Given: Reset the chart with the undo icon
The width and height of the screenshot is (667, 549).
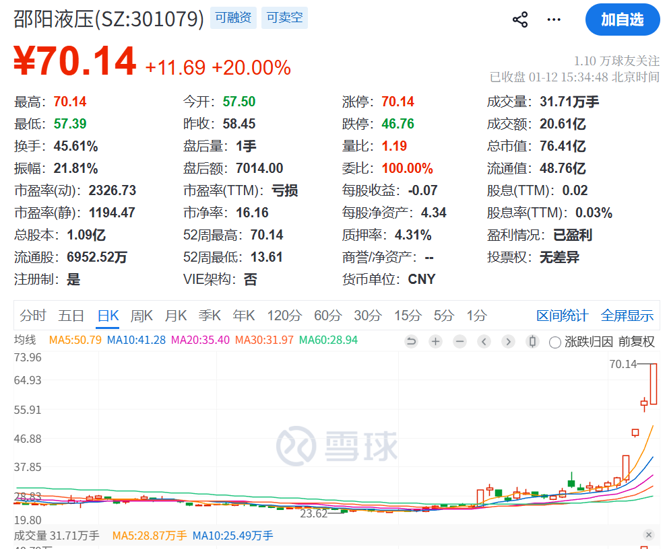Looking at the screenshot, I should (411, 342).
